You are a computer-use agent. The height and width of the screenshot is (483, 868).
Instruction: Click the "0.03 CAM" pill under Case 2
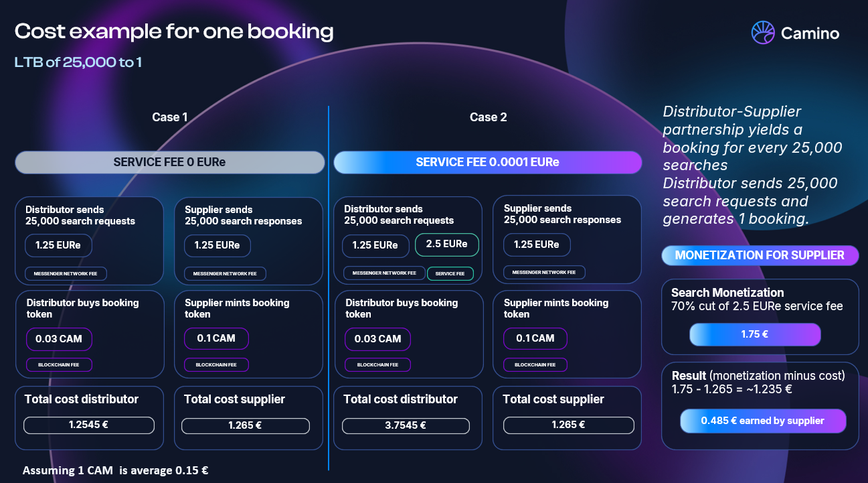pos(378,339)
